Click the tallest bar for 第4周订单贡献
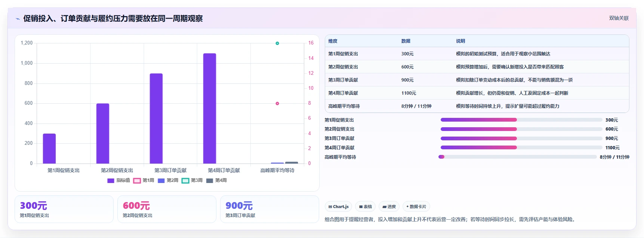 (x=210, y=109)
